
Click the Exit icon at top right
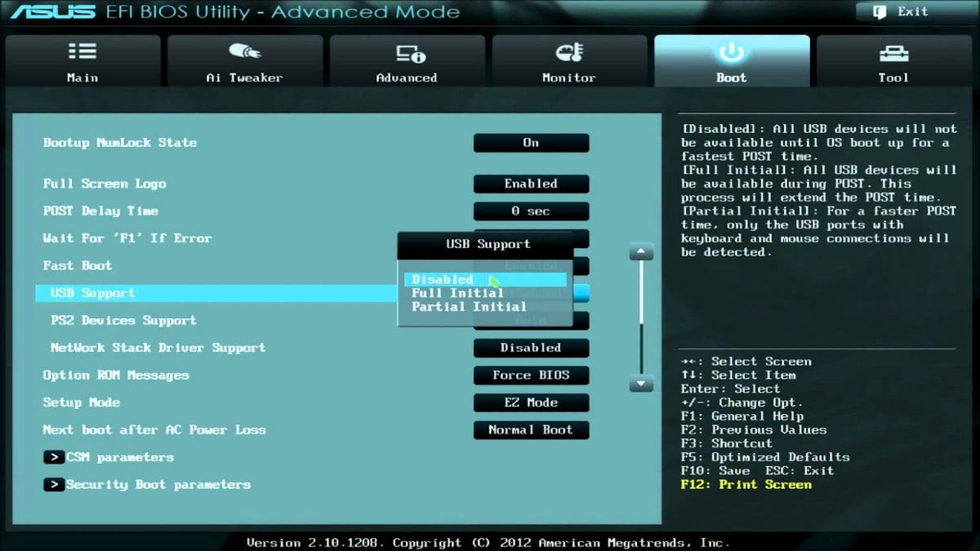pyautogui.click(x=880, y=11)
